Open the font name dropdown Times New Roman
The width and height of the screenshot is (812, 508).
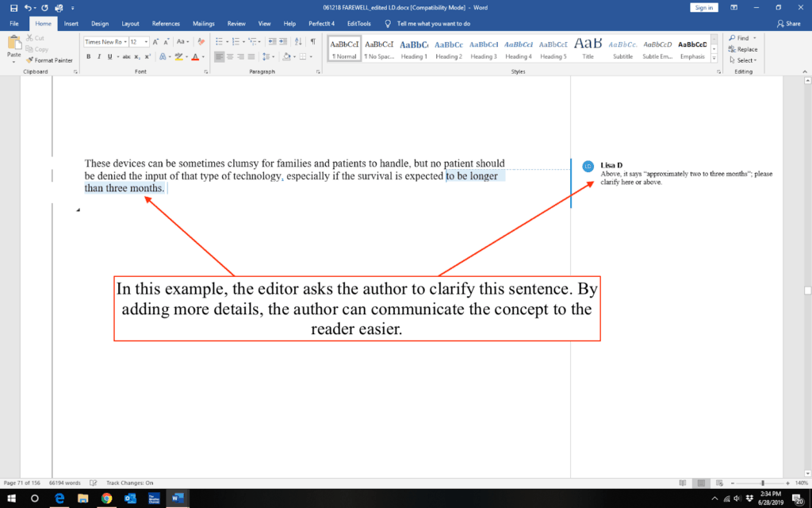tap(125, 41)
